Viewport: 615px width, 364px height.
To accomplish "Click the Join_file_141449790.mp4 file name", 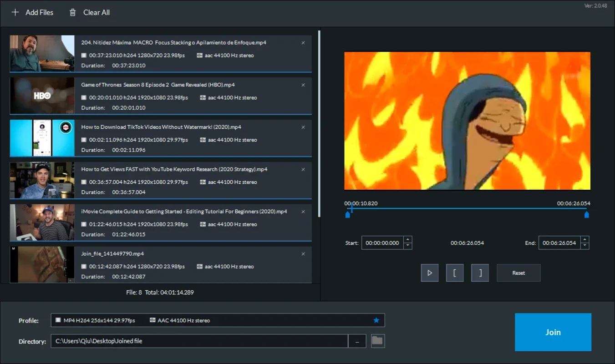I will [x=112, y=254].
